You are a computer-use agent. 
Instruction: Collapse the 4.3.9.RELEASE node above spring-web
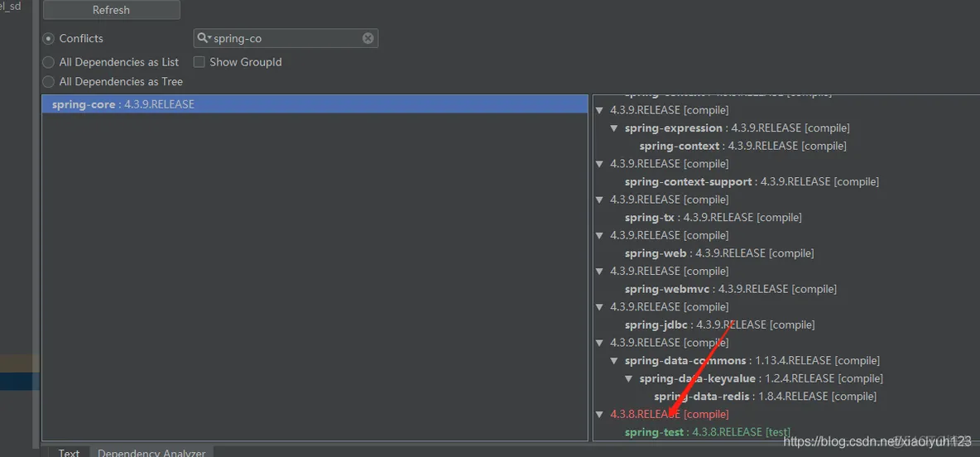[600, 235]
